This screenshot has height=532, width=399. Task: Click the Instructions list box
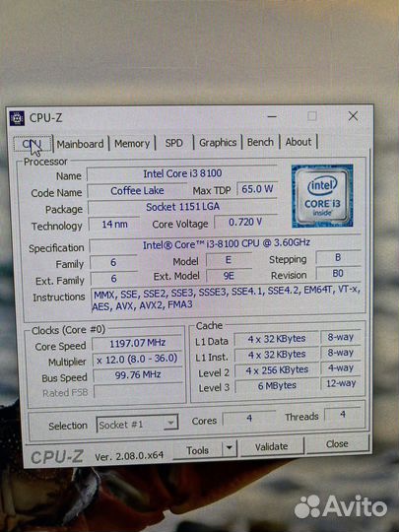tap(227, 298)
